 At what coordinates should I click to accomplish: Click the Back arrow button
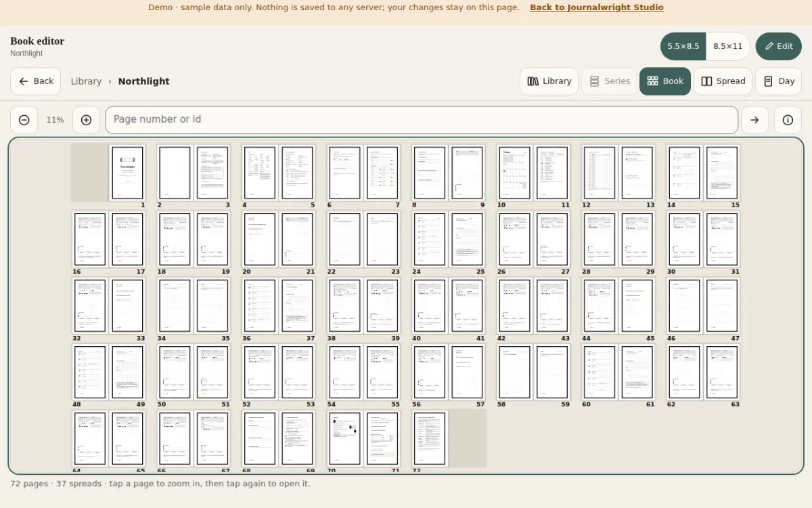coord(35,81)
